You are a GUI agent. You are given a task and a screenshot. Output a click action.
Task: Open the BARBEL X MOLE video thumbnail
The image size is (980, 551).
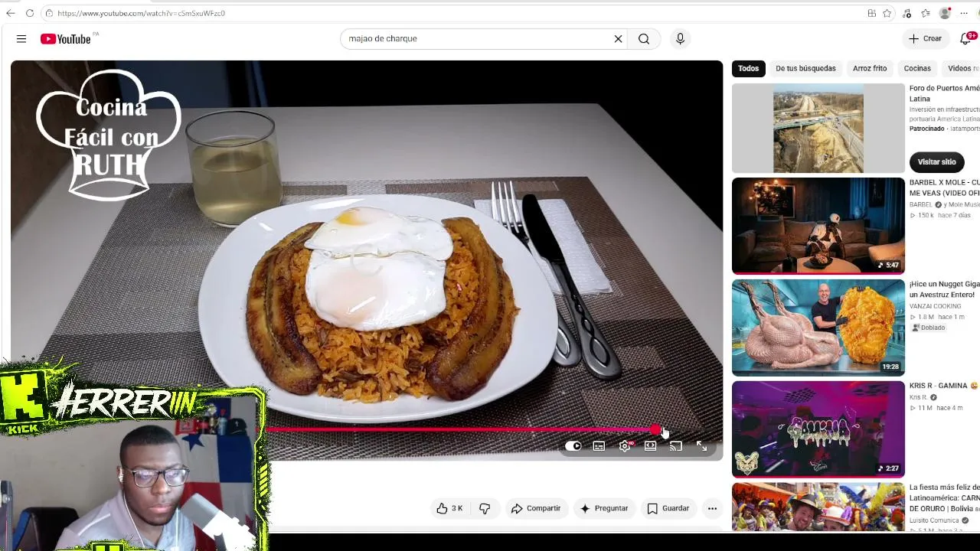coord(818,226)
